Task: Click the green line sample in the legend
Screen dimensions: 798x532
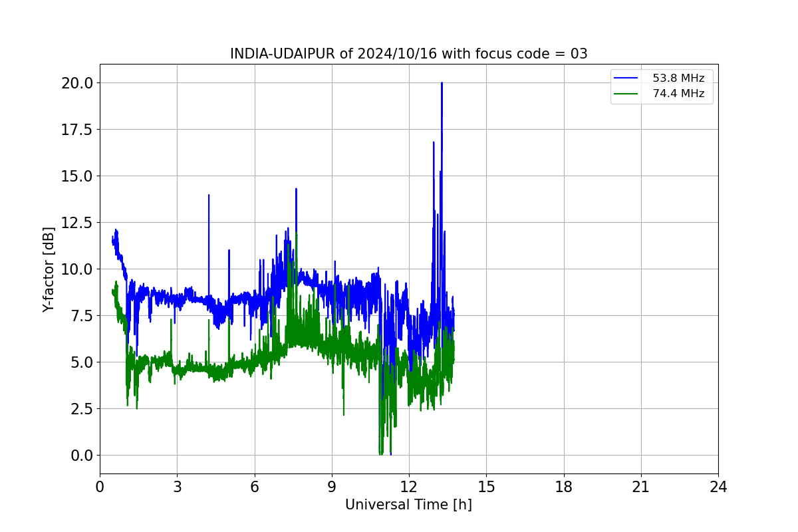Action: (x=626, y=94)
